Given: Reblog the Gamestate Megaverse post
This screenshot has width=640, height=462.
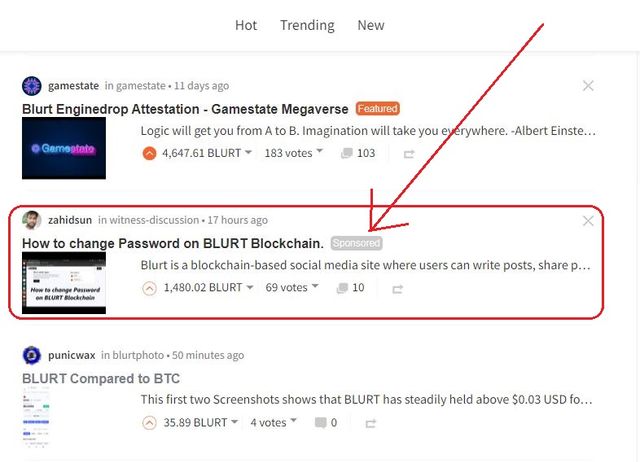Looking at the screenshot, I should click(x=409, y=154).
